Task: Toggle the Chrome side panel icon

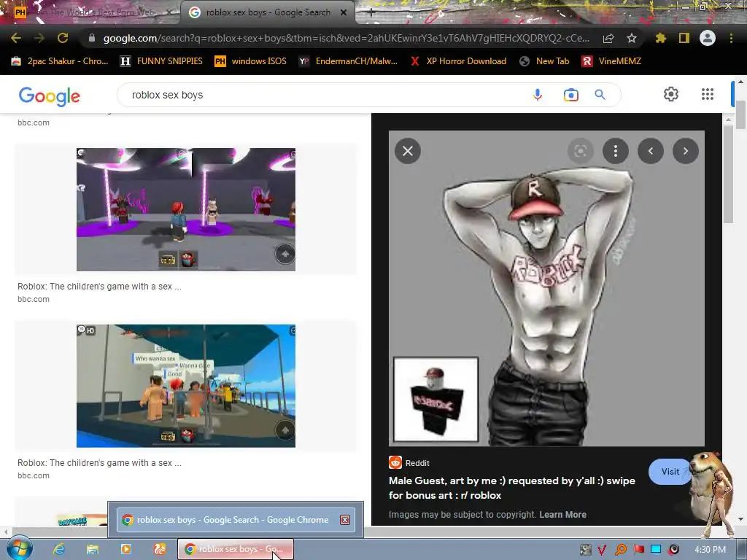Action: (684, 38)
